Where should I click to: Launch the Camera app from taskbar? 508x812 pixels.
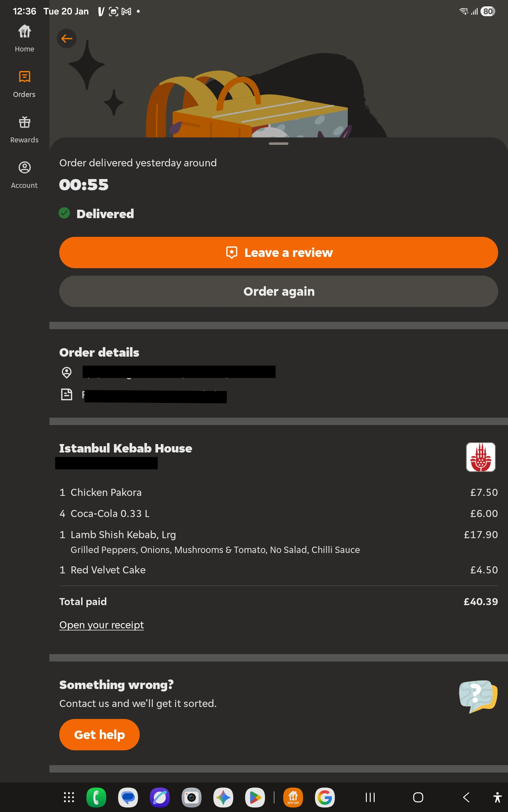(x=192, y=797)
